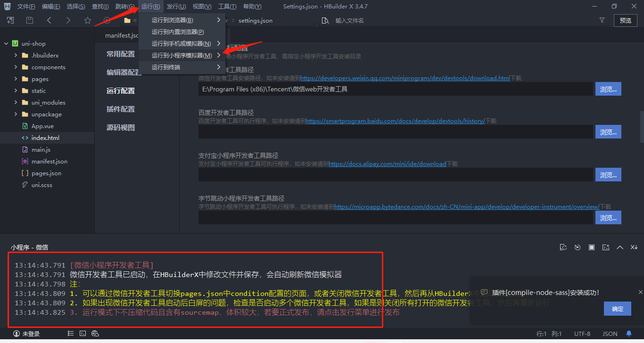
Task: Click 预览 preview button
Action: click(x=626, y=20)
